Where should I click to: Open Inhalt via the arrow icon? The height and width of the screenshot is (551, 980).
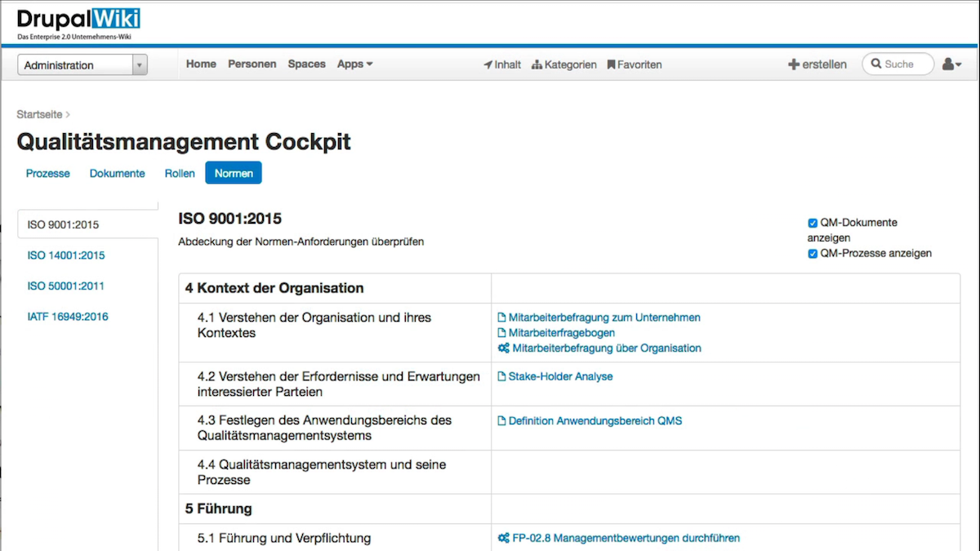point(488,64)
